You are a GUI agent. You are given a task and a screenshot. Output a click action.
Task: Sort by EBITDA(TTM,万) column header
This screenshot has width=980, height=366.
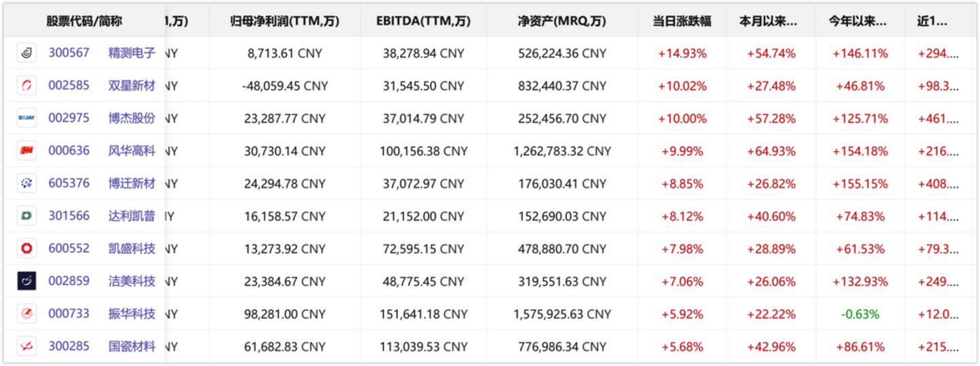pos(423,21)
